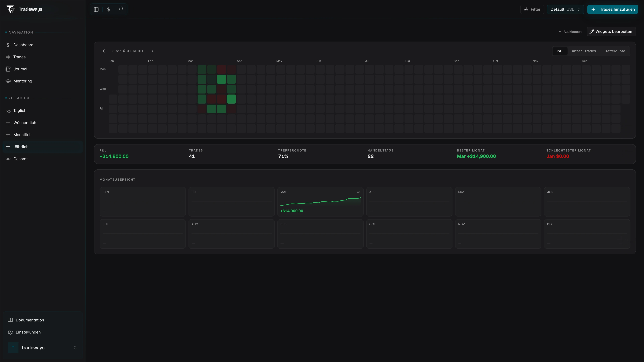Click the Tradeways logo
Image resolution: width=644 pixels, height=362 pixels.
pos(11,9)
